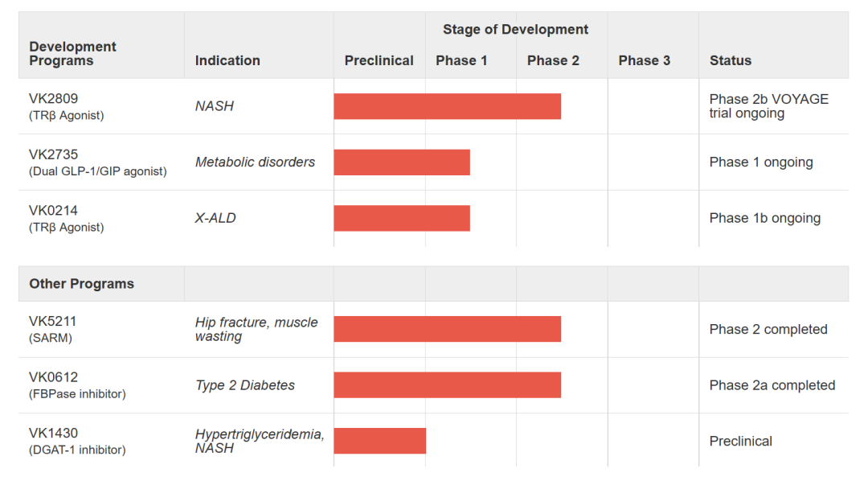
Task: Click the short VK1430 preclinical bar
Action: (x=379, y=441)
